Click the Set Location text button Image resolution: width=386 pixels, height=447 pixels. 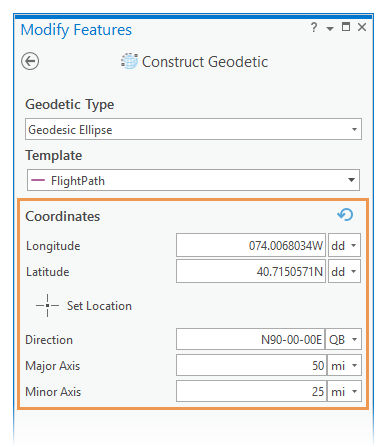(x=99, y=306)
